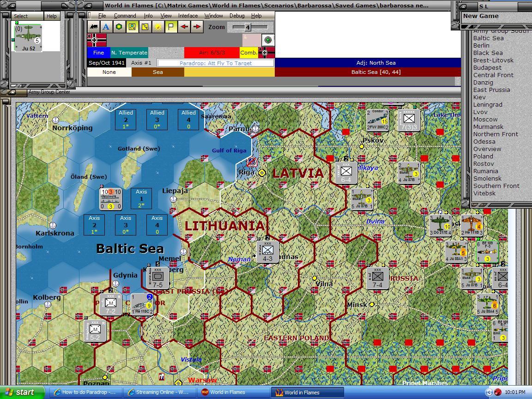This screenshot has width=532, height=399.
Task: Click the Axis 2 sea box
Action: point(94,225)
